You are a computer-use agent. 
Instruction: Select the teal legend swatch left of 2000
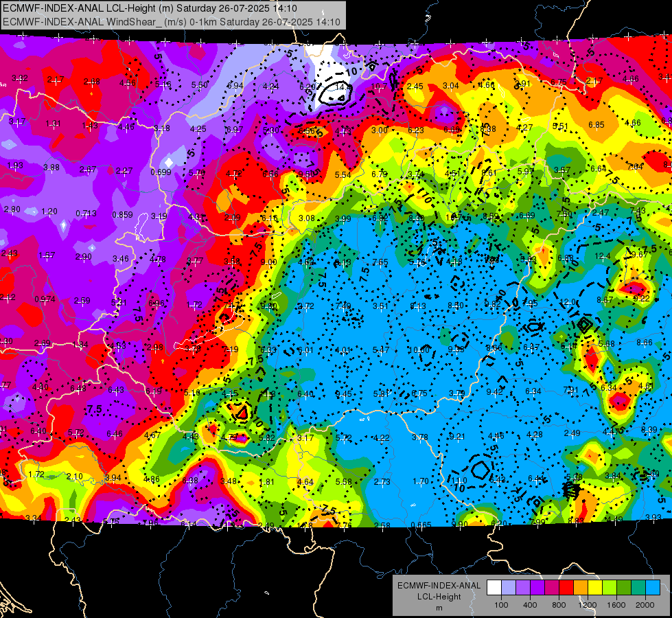638,588
